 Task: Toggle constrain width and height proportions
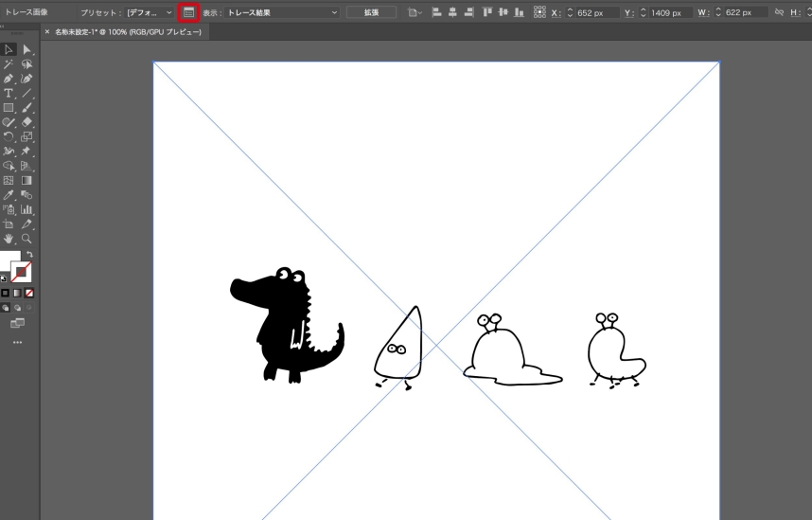coord(778,12)
